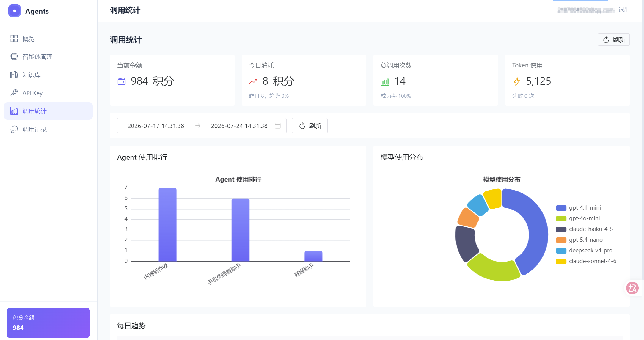
Task: Click the end date 2026-07-24 14:31:38
Action: pos(239,126)
